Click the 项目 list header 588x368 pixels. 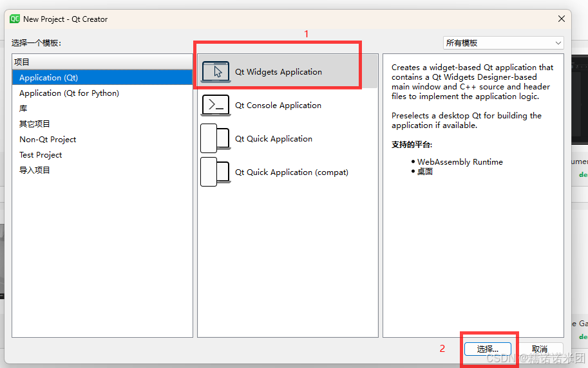pyautogui.click(x=102, y=62)
